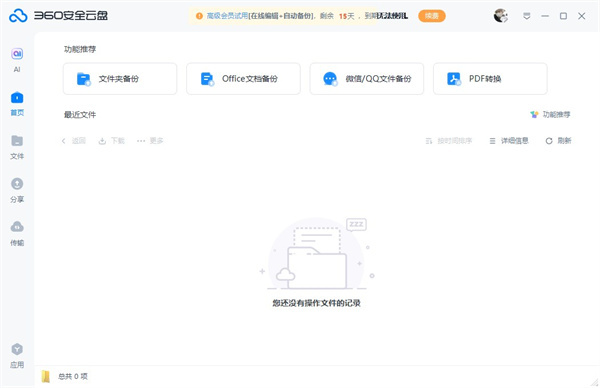The width and height of the screenshot is (600, 388).
Task: Switch the 详细信息 view mode
Action: [x=509, y=141]
